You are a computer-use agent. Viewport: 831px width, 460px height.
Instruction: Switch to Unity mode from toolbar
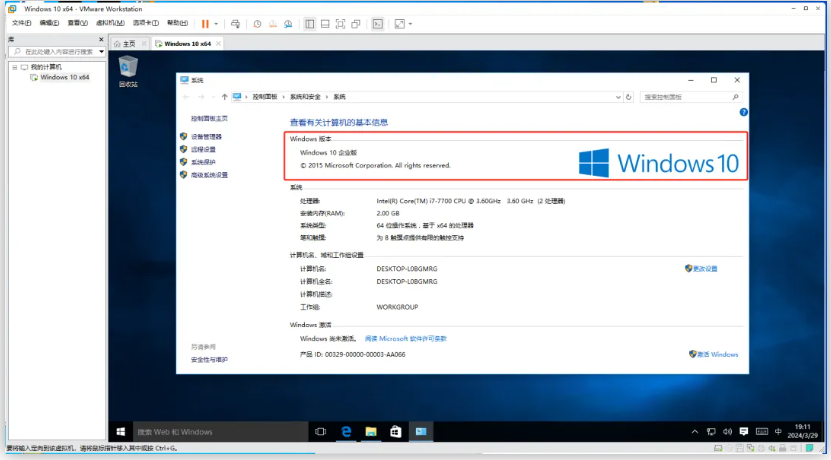tap(356, 24)
